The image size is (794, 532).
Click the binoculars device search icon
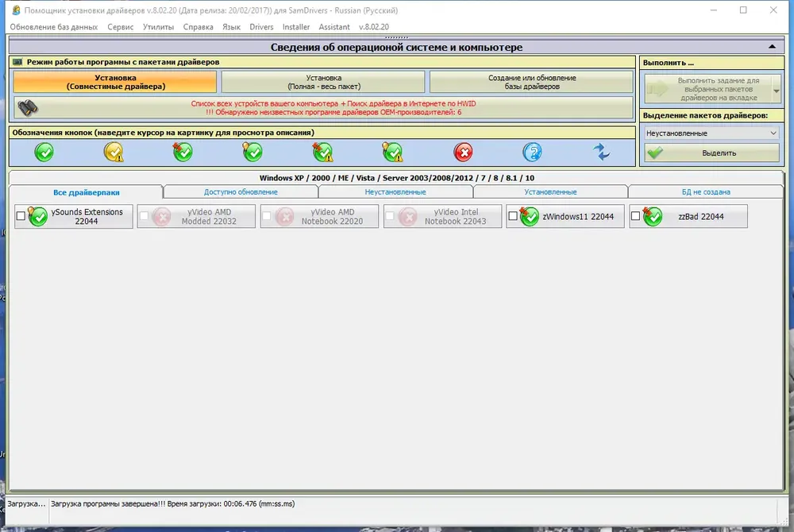pos(27,107)
